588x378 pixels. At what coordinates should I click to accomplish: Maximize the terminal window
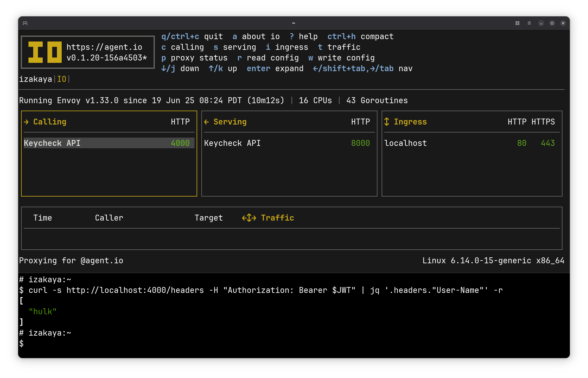[552, 23]
